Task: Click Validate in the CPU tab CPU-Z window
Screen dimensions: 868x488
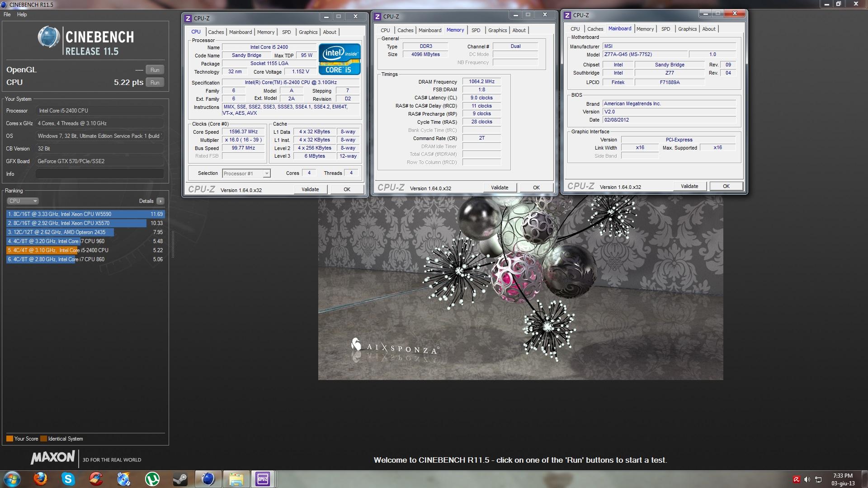Action: 310,189
